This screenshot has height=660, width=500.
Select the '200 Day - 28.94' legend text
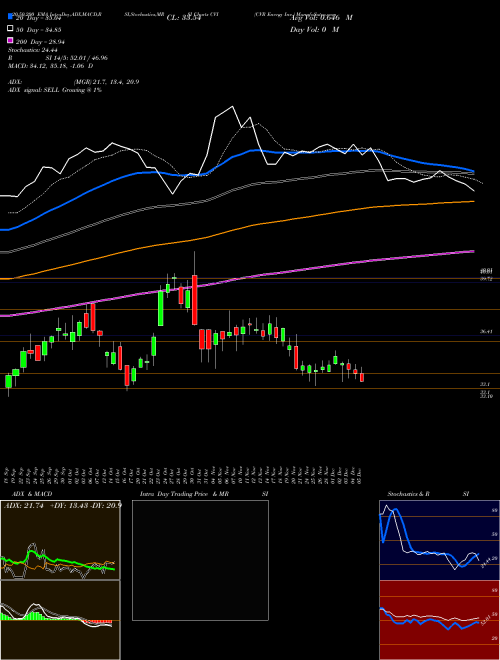40,42
